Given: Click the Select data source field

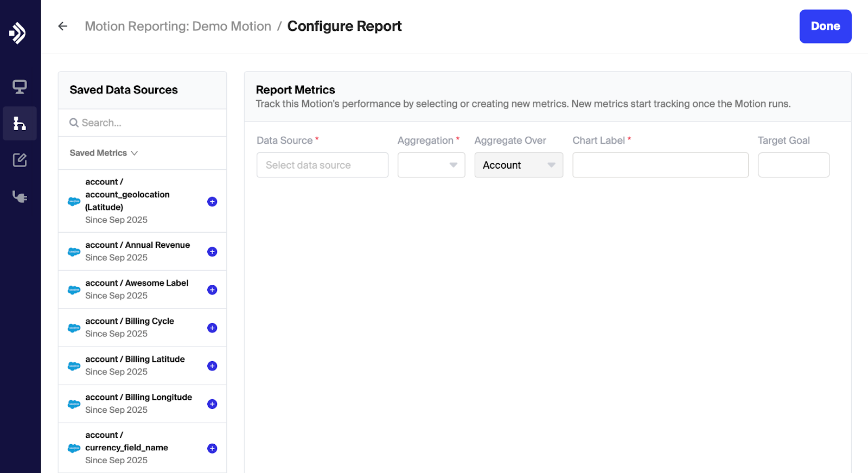Looking at the screenshot, I should coord(322,165).
